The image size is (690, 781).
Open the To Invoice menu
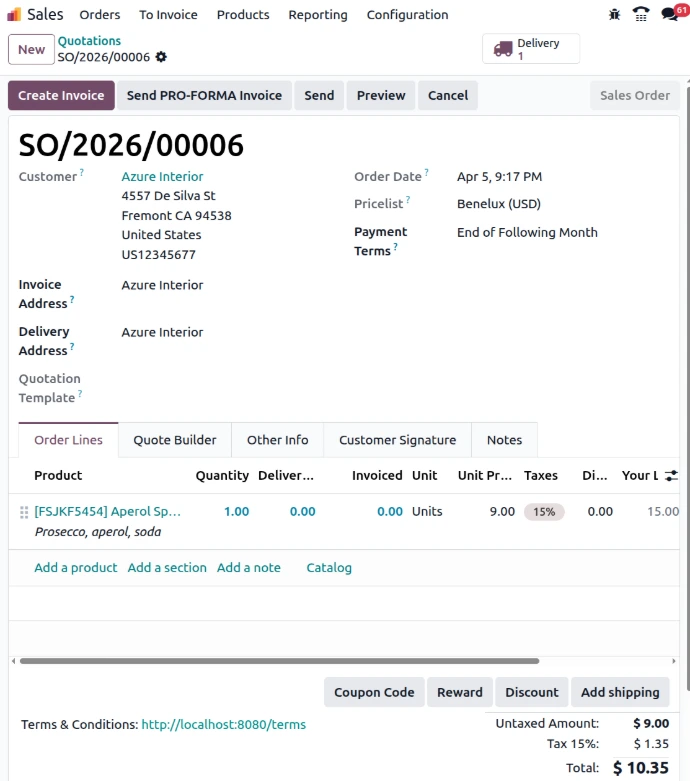point(168,15)
